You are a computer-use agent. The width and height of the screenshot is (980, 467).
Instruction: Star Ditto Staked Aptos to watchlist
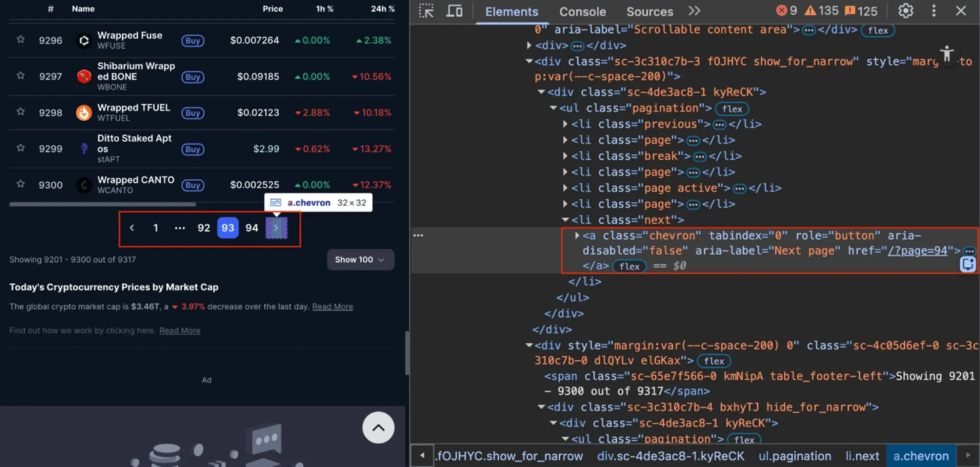[x=21, y=148]
